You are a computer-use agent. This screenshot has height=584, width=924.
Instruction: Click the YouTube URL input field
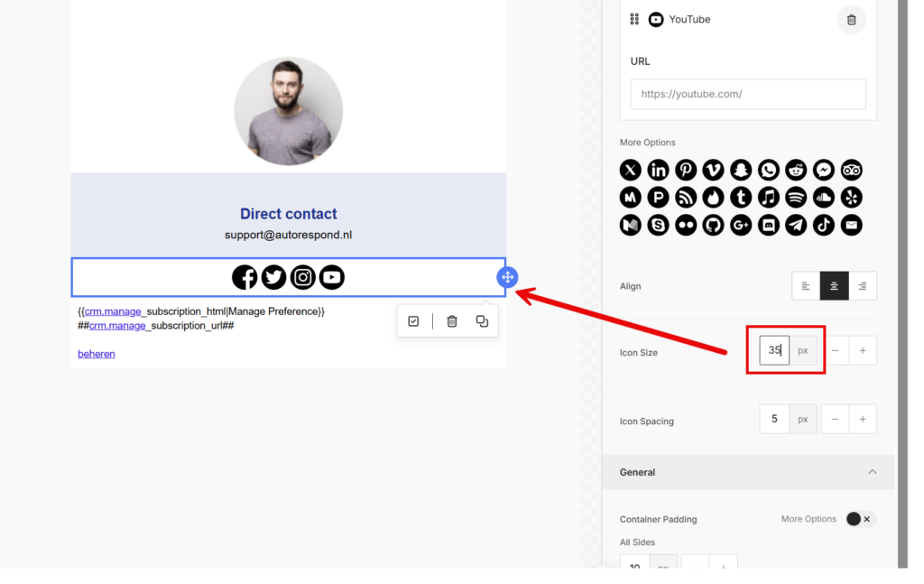[747, 94]
